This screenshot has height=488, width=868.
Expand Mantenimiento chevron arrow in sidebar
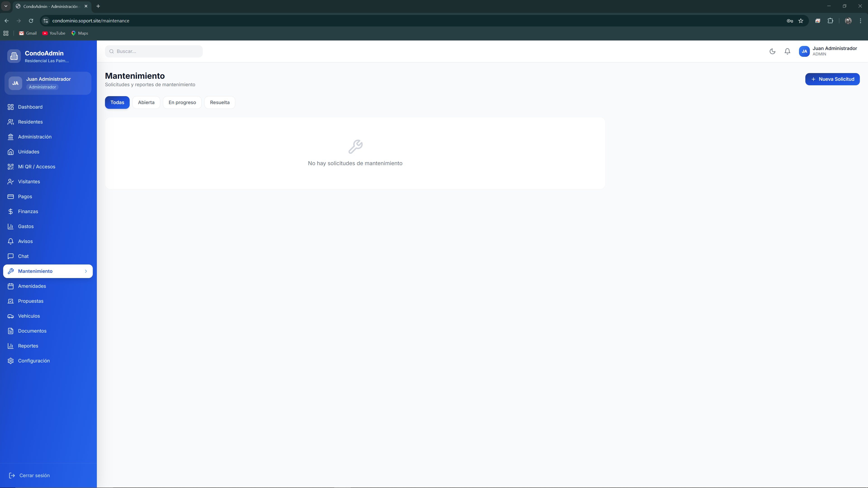click(86, 271)
